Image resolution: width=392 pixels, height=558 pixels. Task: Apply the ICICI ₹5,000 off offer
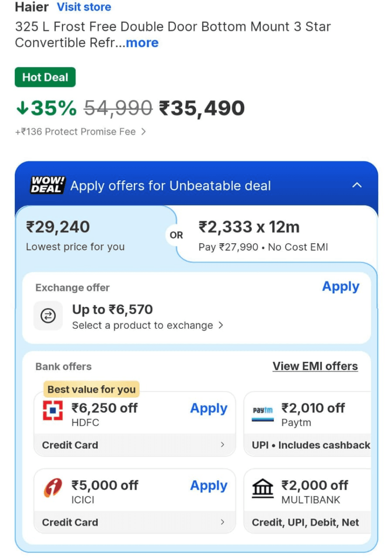click(209, 485)
